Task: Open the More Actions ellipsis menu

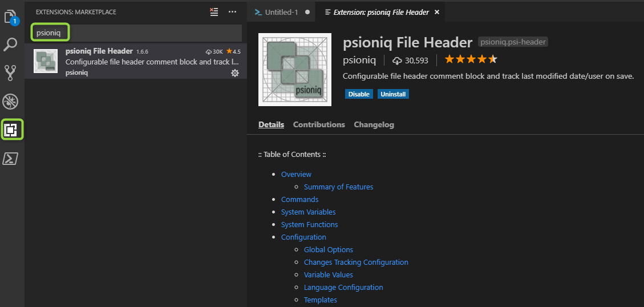Action: [x=232, y=11]
